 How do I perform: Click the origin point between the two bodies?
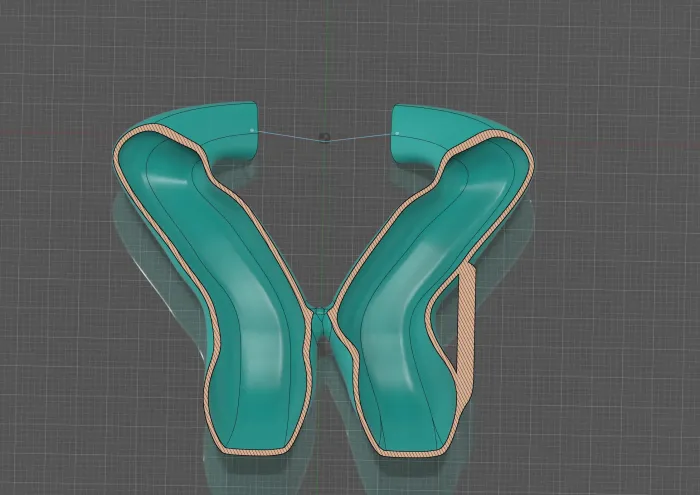324,137
